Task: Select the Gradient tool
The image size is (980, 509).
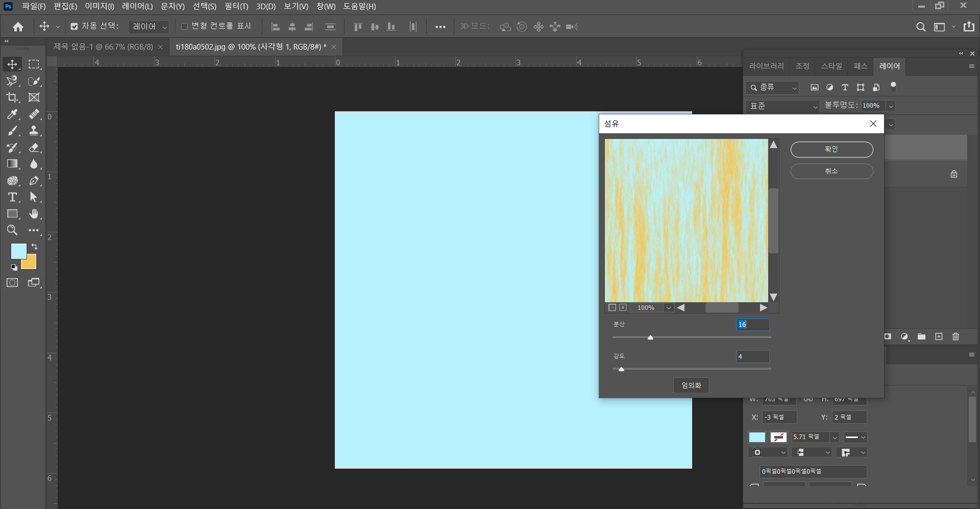Action: (x=12, y=164)
